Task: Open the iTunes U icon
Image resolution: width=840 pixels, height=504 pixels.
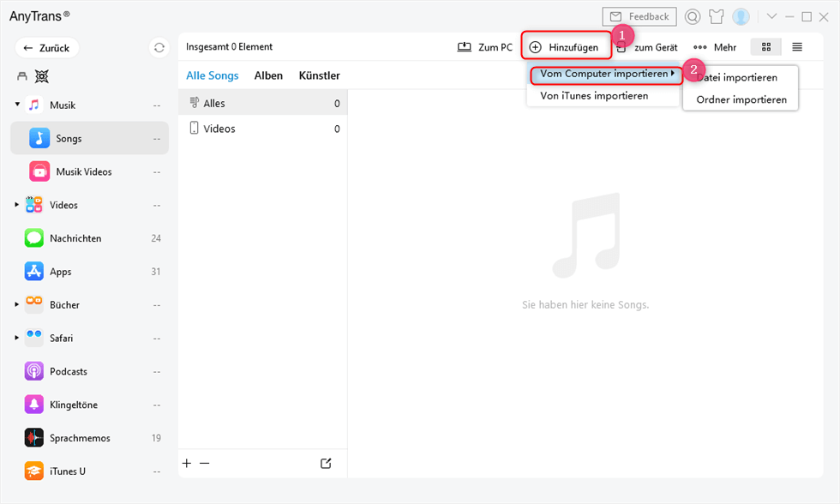Action: pyautogui.click(x=34, y=471)
